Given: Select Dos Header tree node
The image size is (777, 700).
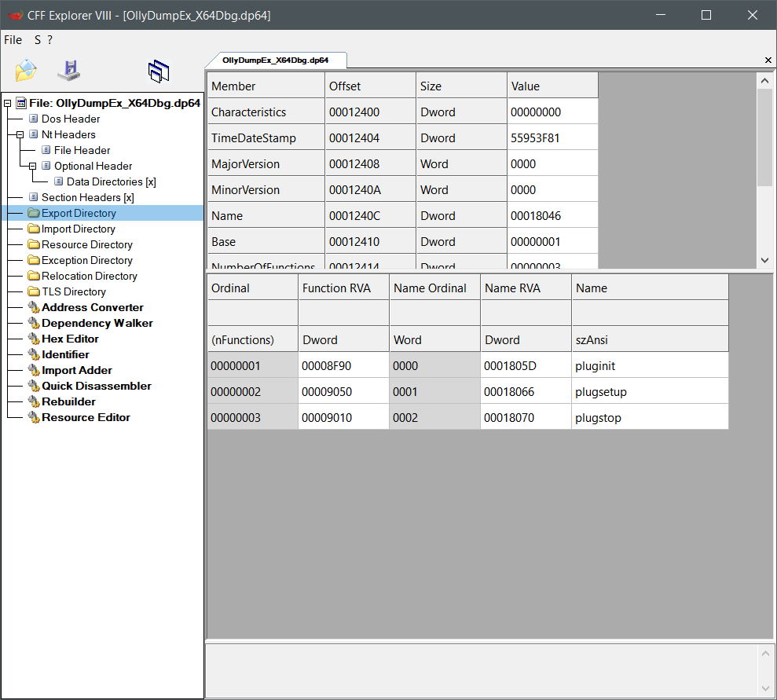Looking at the screenshot, I should click(71, 119).
